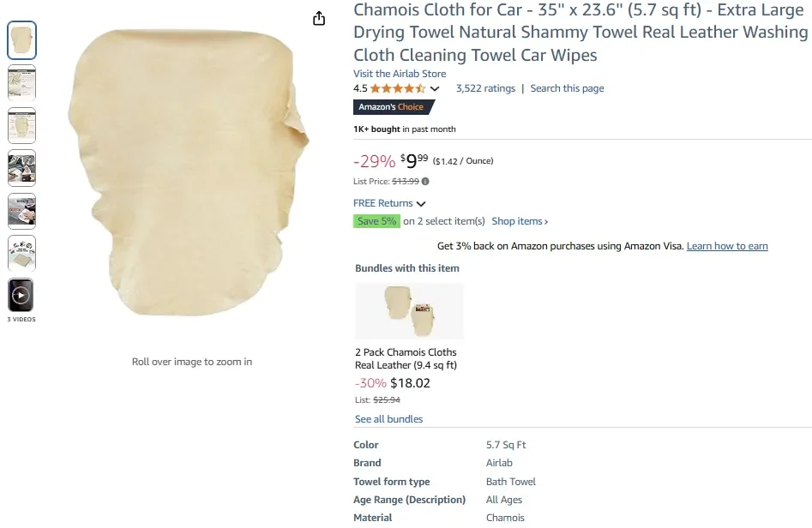Click the share icon above the product image
Image resolution: width=812 pixels, height=528 pixels.
318,17
